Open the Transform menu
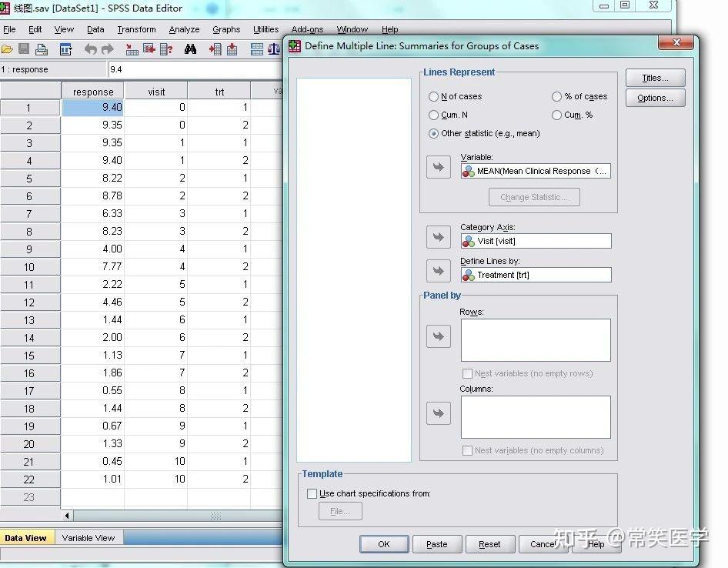The height and width of the screenshot is (568, 728). (136, 29)
